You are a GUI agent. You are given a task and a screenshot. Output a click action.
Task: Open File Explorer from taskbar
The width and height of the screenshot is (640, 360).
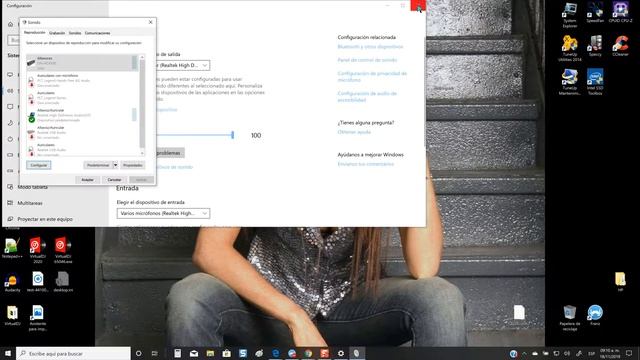(x=210, y=353)
